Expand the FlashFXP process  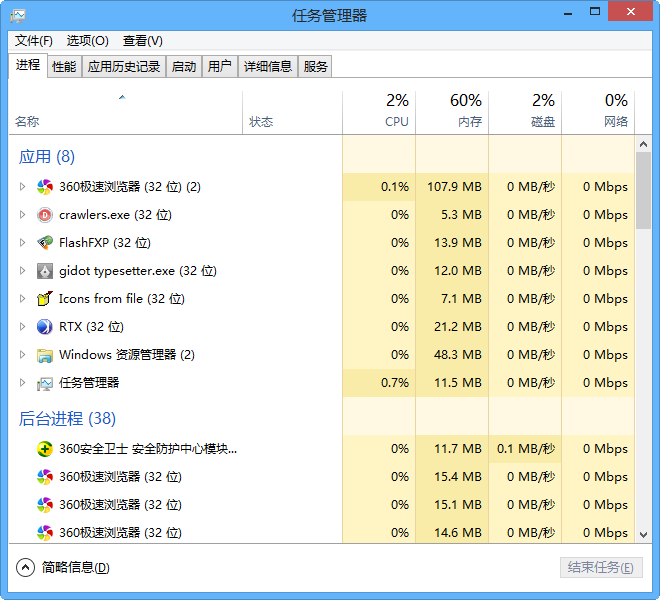[x=22, y=243]
